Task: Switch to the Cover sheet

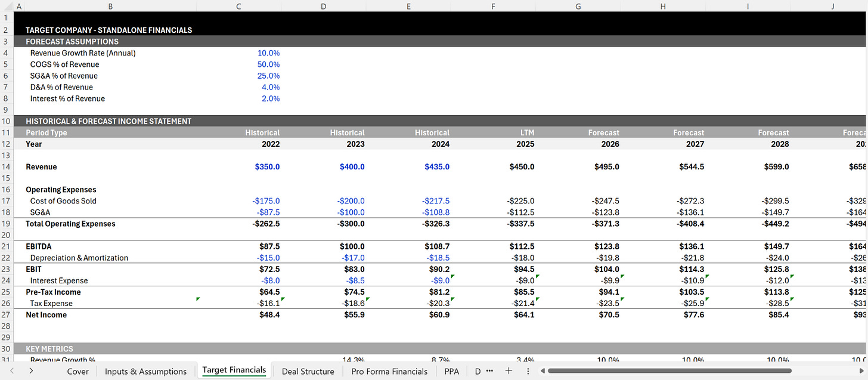Action: pos(77,371)
